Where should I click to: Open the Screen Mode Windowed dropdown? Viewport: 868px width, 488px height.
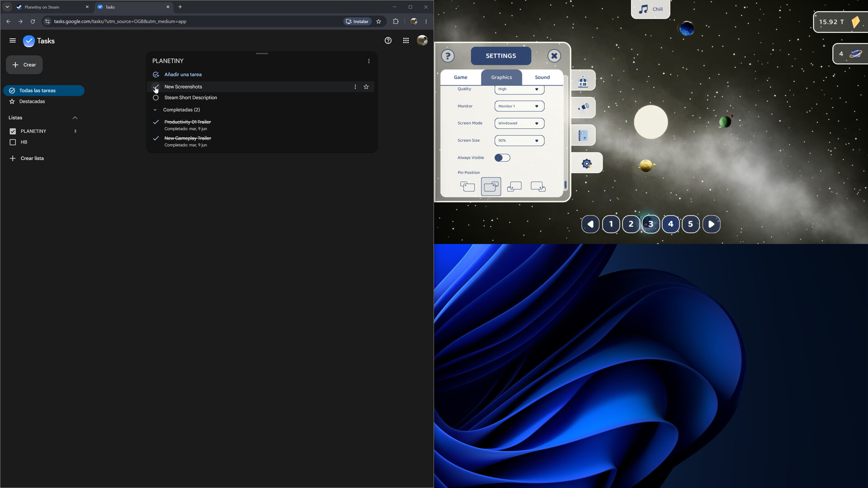pyautogui.click(x=519, y=123)
